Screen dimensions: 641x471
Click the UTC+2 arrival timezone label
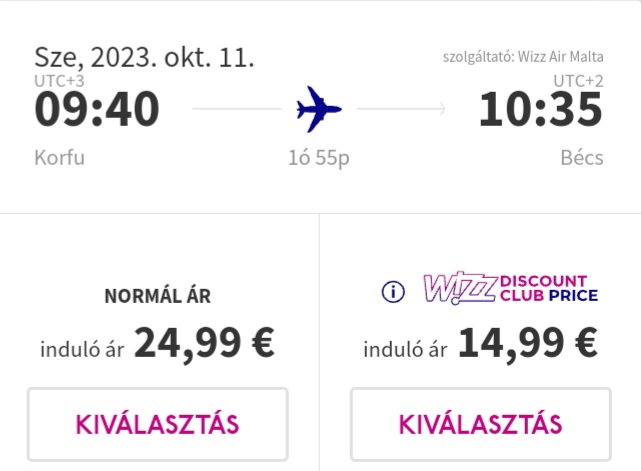[x=578, y=81]
